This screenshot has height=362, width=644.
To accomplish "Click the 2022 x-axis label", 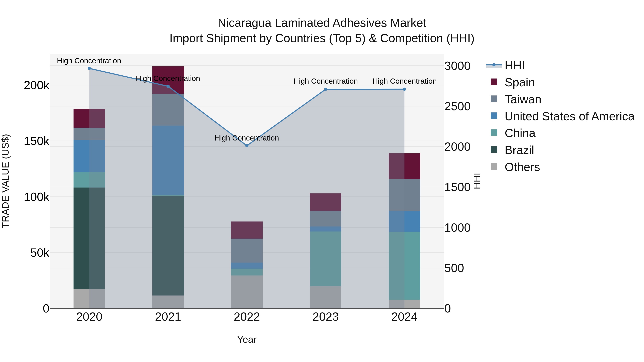I will click(x=247, y=317).
